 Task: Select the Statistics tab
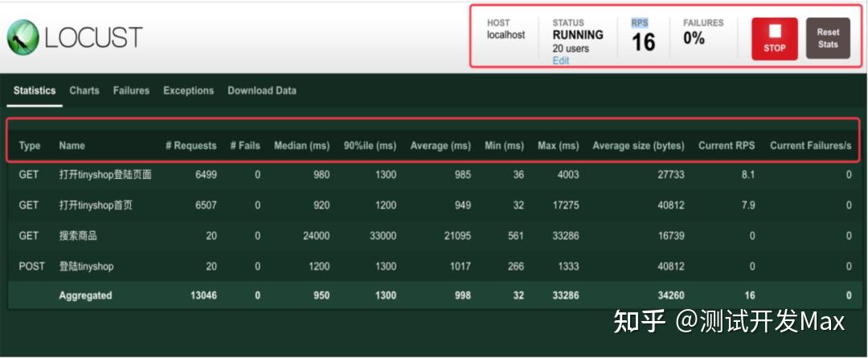[x=35, y=91]
